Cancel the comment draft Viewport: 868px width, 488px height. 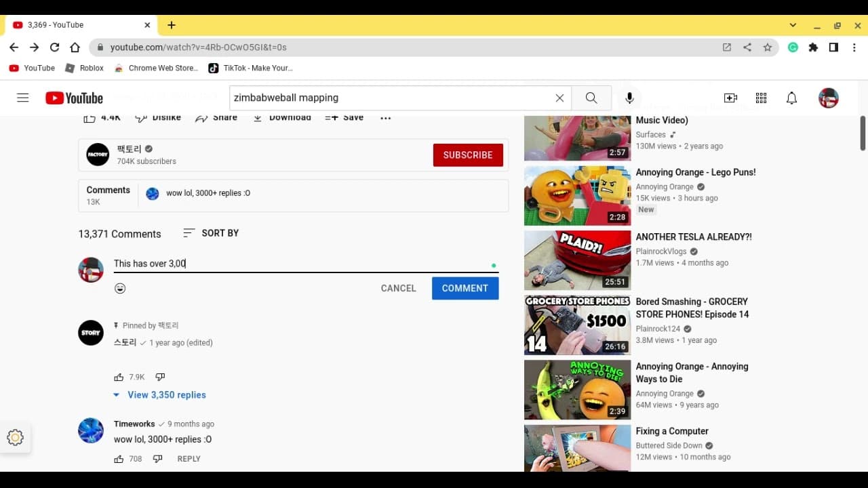click(399, 288)
